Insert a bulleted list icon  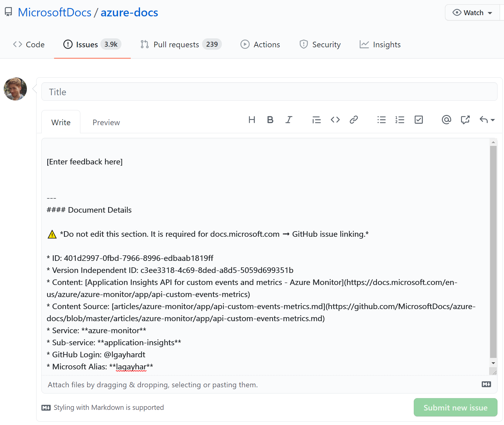click(381, 120)
